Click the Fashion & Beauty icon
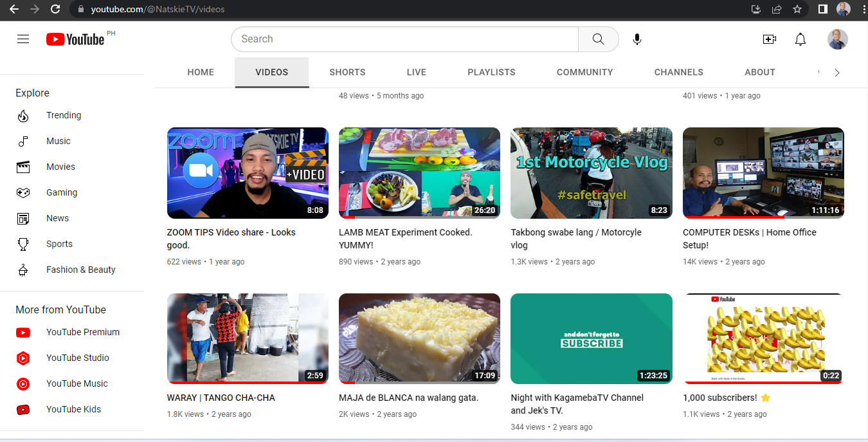This screenshot has width=868, height=442. tap(23, 270)
